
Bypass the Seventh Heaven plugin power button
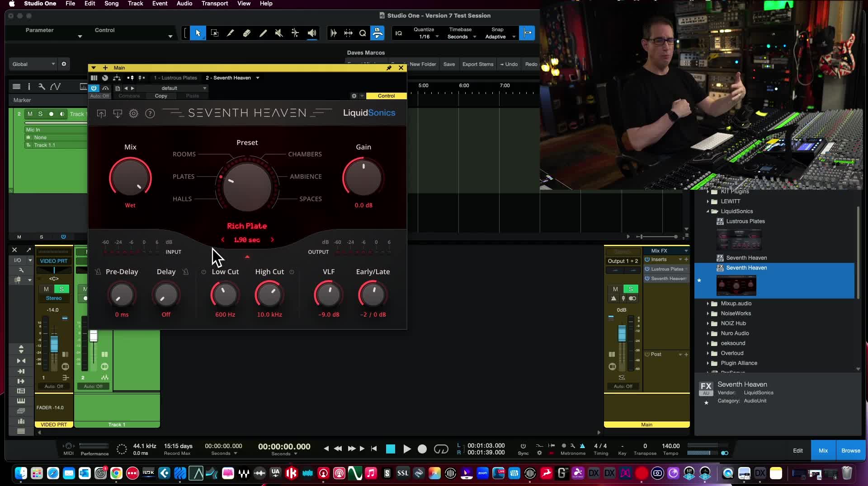point(94,88)
